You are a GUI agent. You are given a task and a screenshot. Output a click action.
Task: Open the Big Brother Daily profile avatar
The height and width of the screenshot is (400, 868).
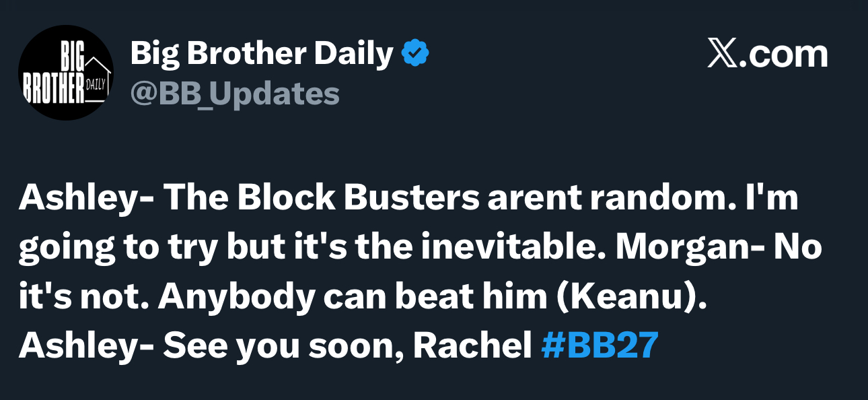coord(66,73)
